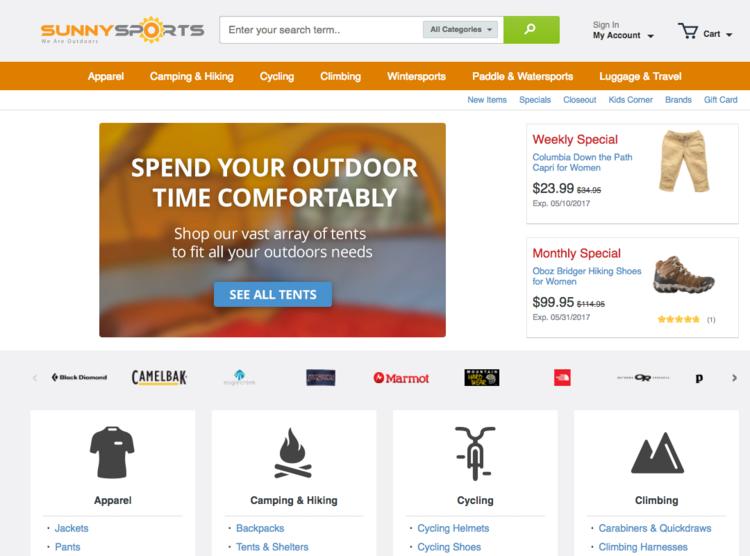Select the Cycling bicycle icon
The width and height of the screenshot is (750, 556).
pyautogui.click(x=474, y=453)
